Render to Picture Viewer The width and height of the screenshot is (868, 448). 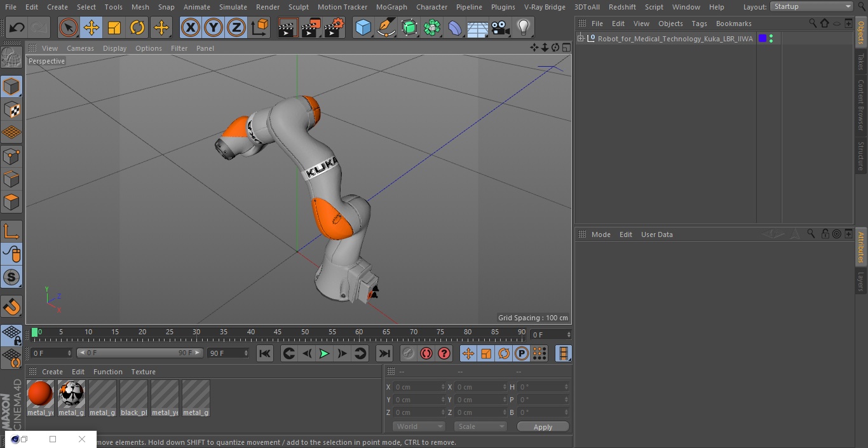coord(311,27)
